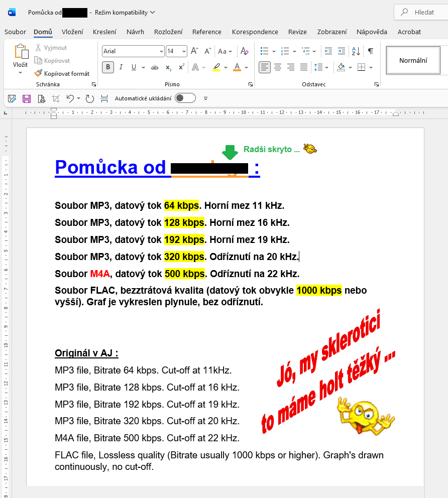448x498 pixels.
Task: Select the Normální style
Action: [413, 60]
